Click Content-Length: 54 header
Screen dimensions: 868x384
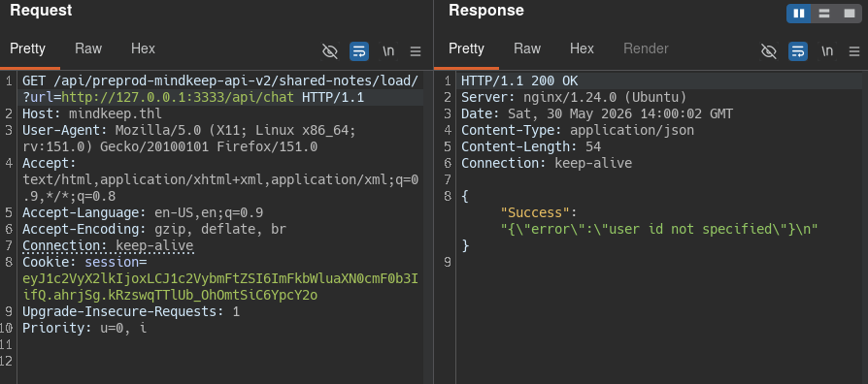coord(531,147)
